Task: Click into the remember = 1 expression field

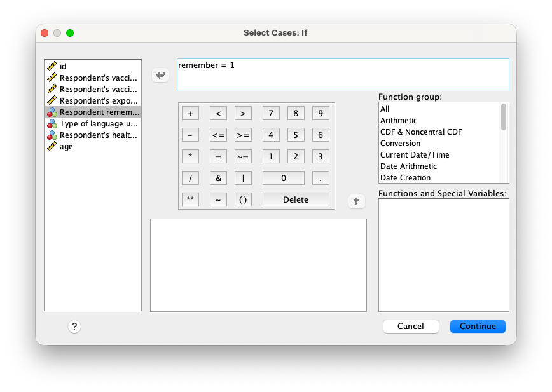Action: [343, 75]
